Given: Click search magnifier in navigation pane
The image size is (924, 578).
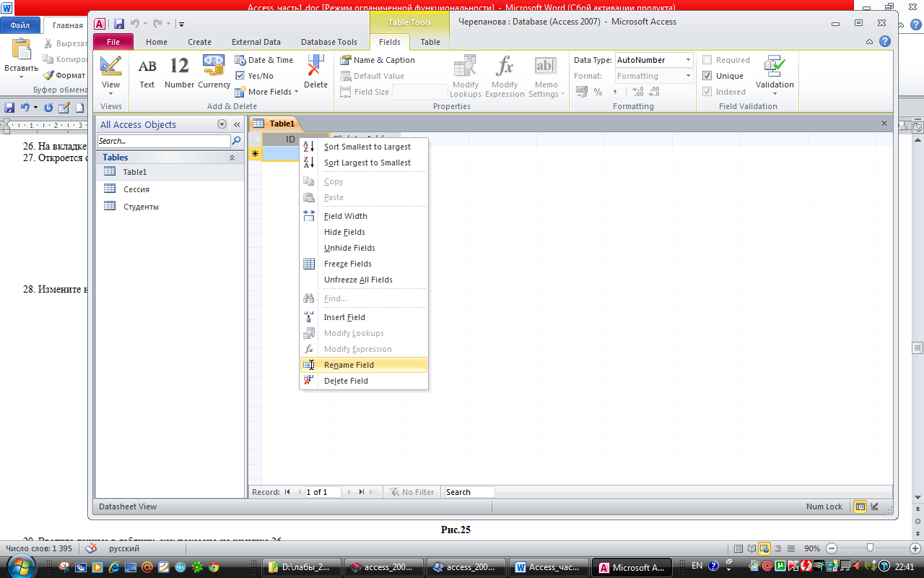Looking at the screenshot, I should pos(236,141).
